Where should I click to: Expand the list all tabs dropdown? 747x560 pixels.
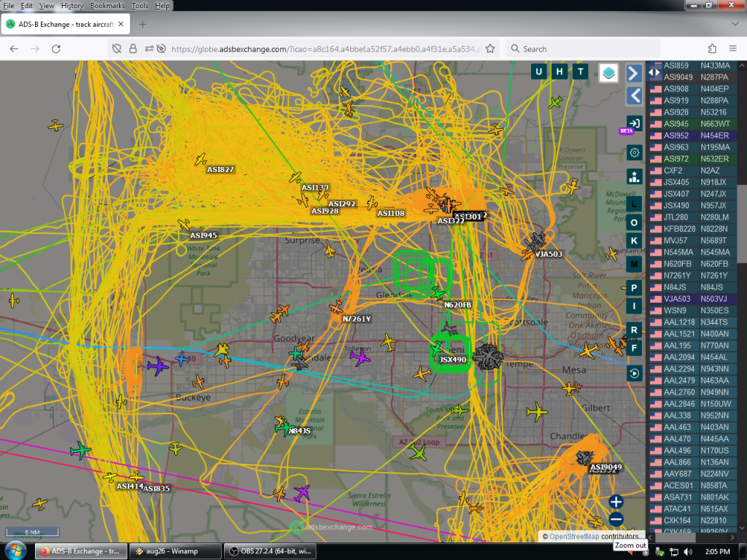coord(734,24)
